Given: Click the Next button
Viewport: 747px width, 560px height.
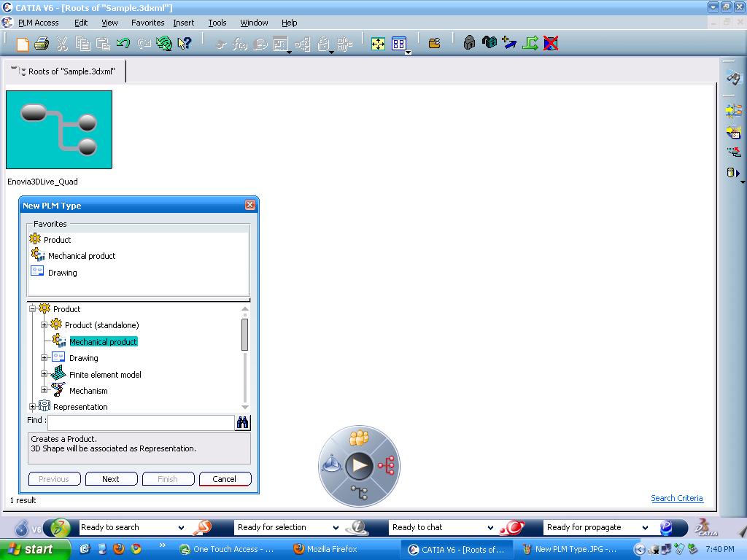Looking at the screenshot, I should pos(111,479).
